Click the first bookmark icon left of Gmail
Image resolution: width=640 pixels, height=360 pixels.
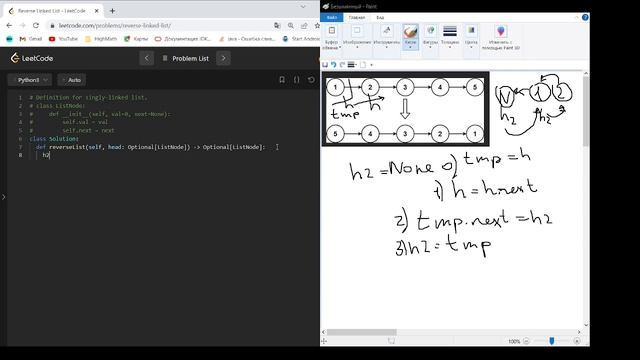pyautogui.click(x=9, y=39)
